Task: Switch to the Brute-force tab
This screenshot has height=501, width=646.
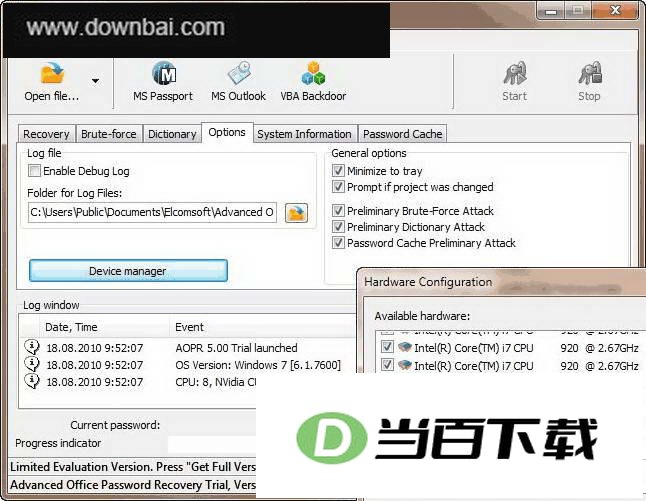Action: [109, 134]
